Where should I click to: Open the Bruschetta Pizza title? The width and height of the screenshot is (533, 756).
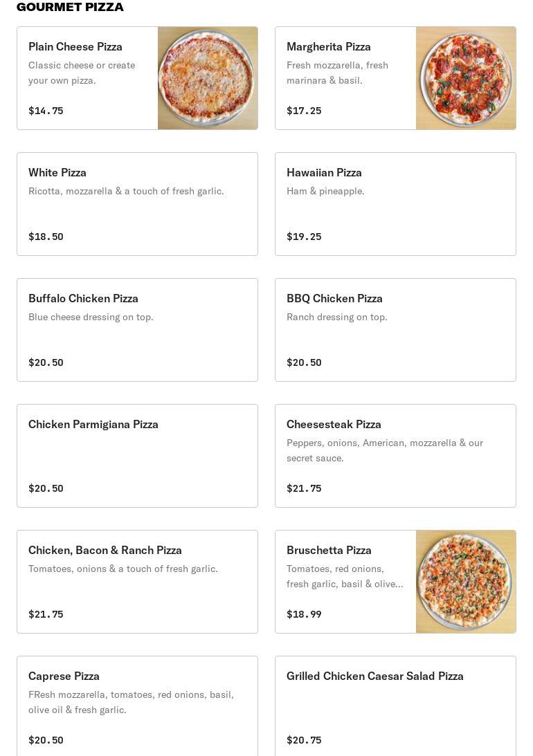pyautogui.click(x=329, y=550)
